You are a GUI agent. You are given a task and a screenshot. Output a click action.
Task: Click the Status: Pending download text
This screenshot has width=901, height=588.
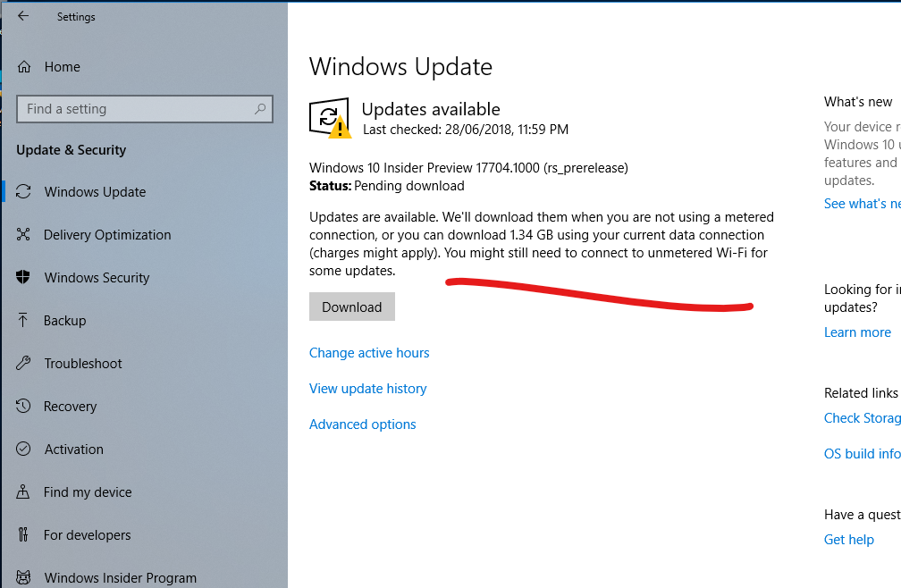[x=387, y=186]
